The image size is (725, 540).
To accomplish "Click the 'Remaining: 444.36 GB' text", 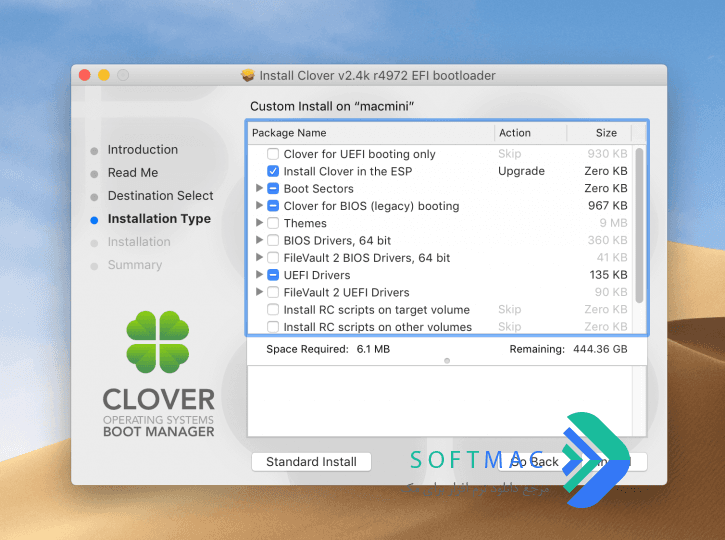I will (568, 349).
